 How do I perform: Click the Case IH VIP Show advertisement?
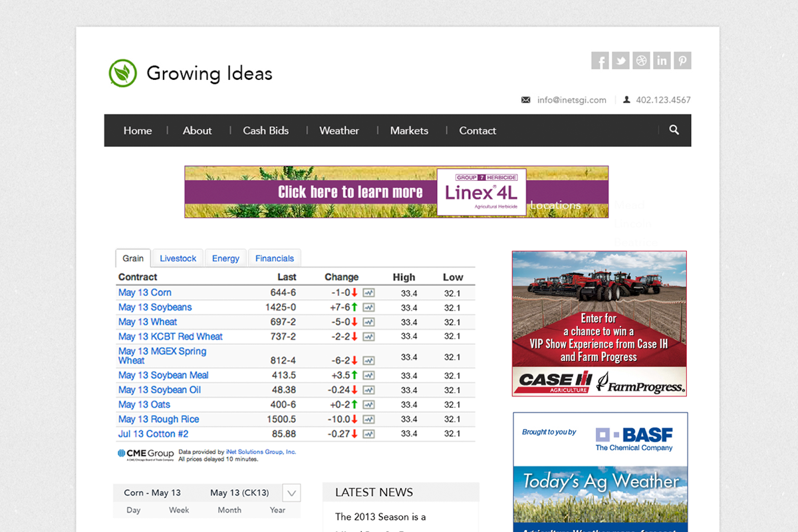pyautogui.click(x=598, y=323)
